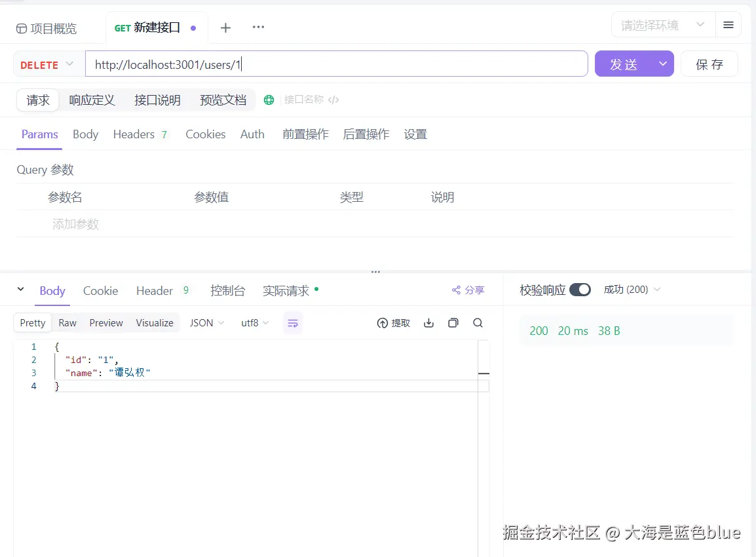The width and height of the screenshot is (756, 557).
Task: Switch to the Auth tab
Action: [x=252, y=134]
